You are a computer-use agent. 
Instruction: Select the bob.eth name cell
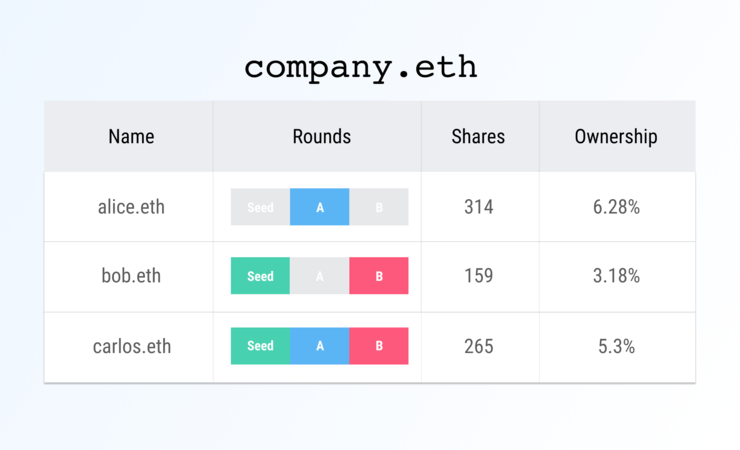pos(131,276)
